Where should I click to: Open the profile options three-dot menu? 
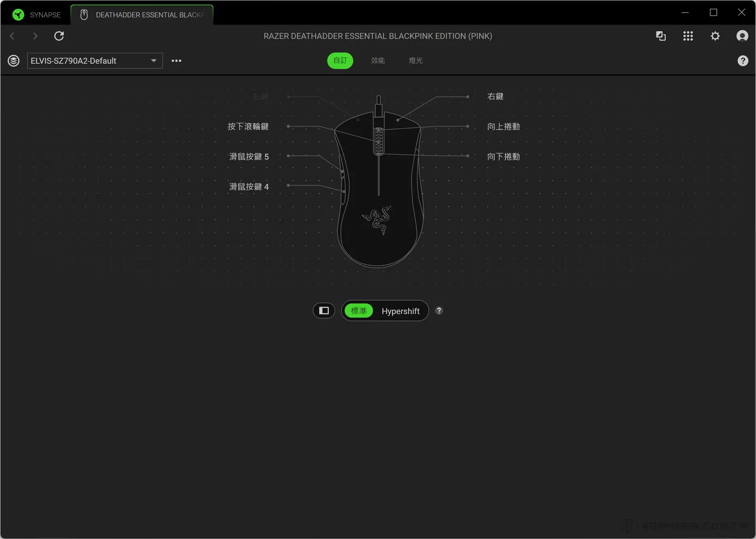[x=176, y=61]
